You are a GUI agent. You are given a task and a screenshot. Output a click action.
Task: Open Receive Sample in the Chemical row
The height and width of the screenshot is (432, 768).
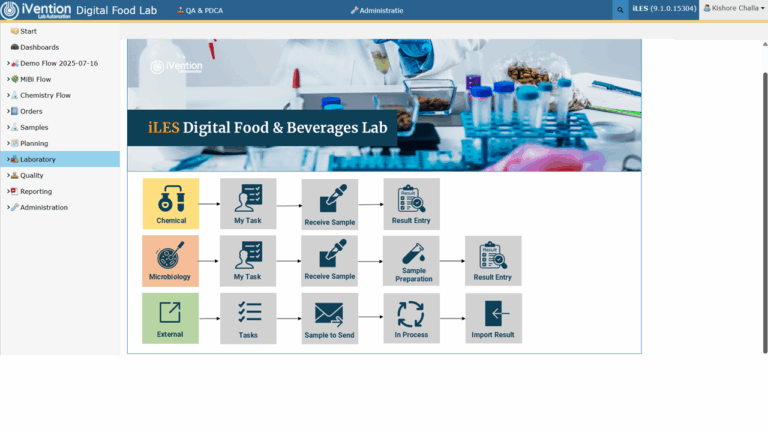[330, 204]
